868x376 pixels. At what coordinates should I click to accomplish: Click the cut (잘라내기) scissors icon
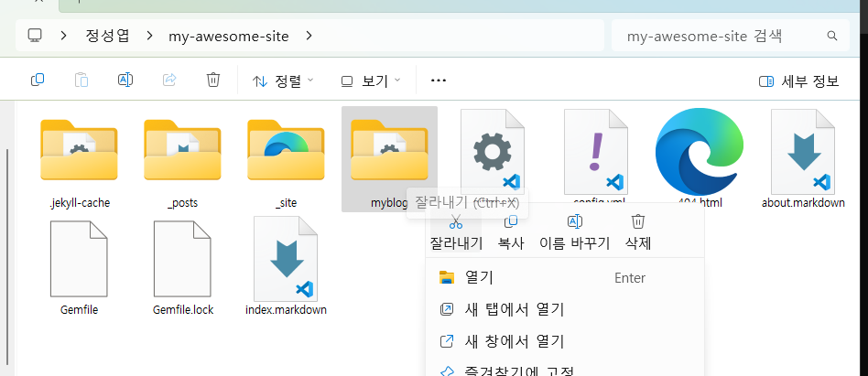click(456, 222)
